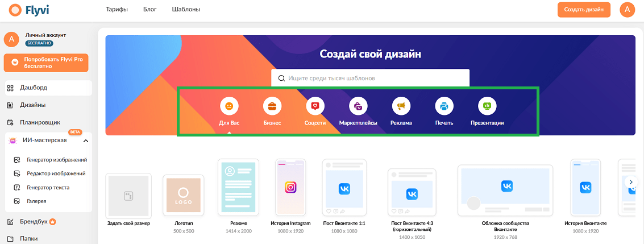Image resolution: width=644 pixels, height=244 pixels.
Task: Click the Печать tab label
Action: point(444,123)
